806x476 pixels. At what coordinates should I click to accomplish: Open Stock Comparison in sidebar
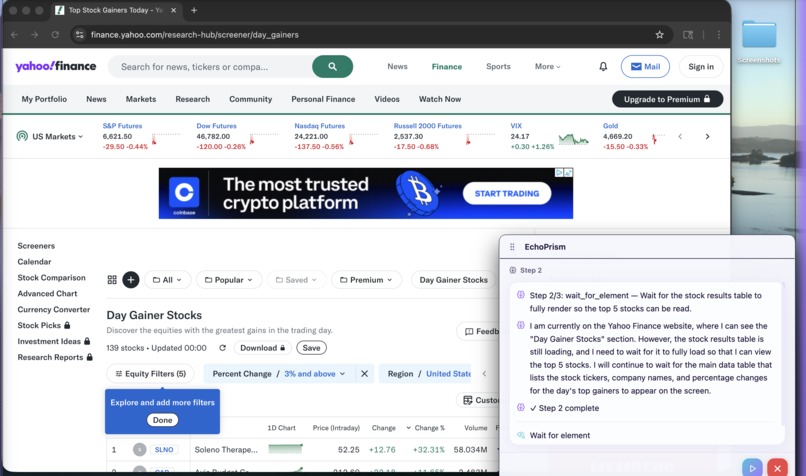pyautogui.click(x=51, y=278)
